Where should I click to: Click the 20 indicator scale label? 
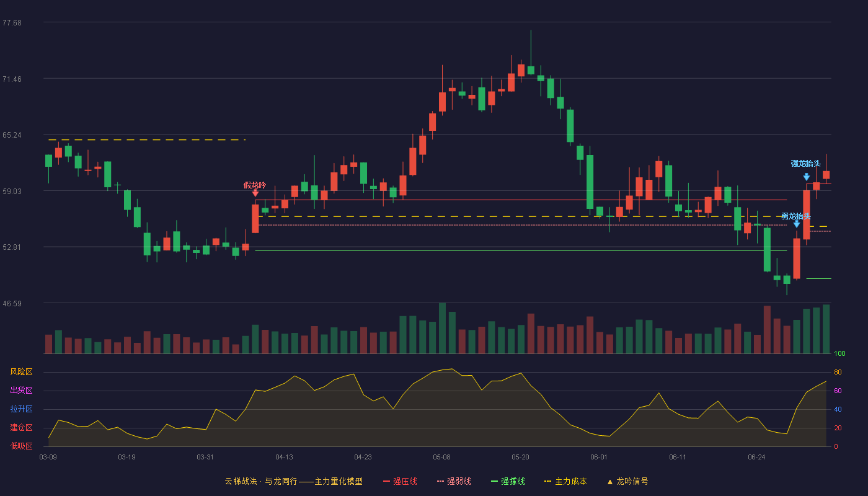(838, 428)
